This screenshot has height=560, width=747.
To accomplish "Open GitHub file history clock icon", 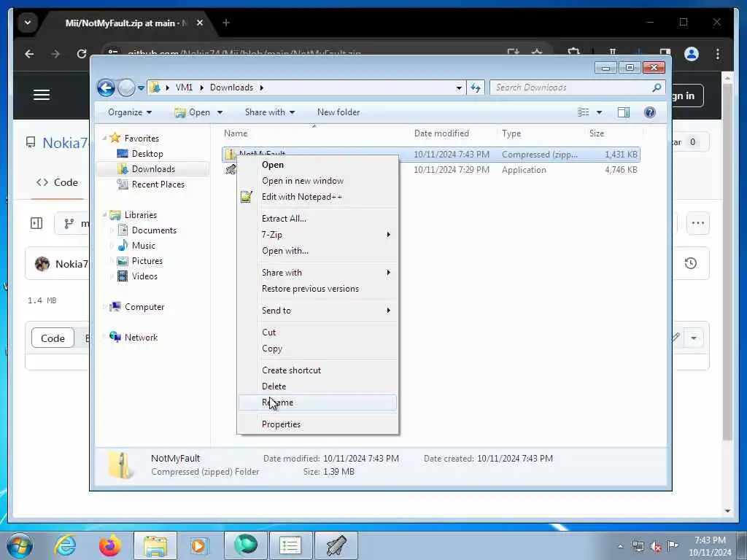I will [691, 263].
